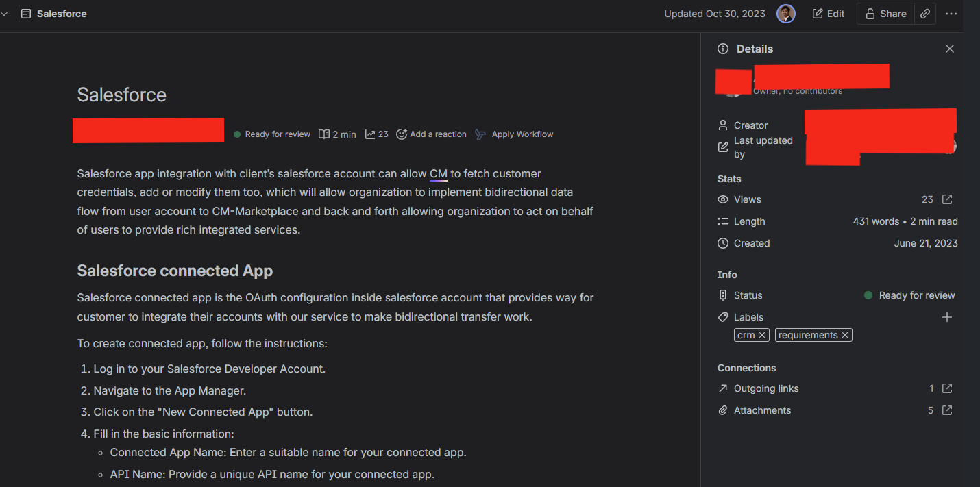980x487 pixels.
Task: Click the Outgoing links count 1
Action: pos(931,388)
